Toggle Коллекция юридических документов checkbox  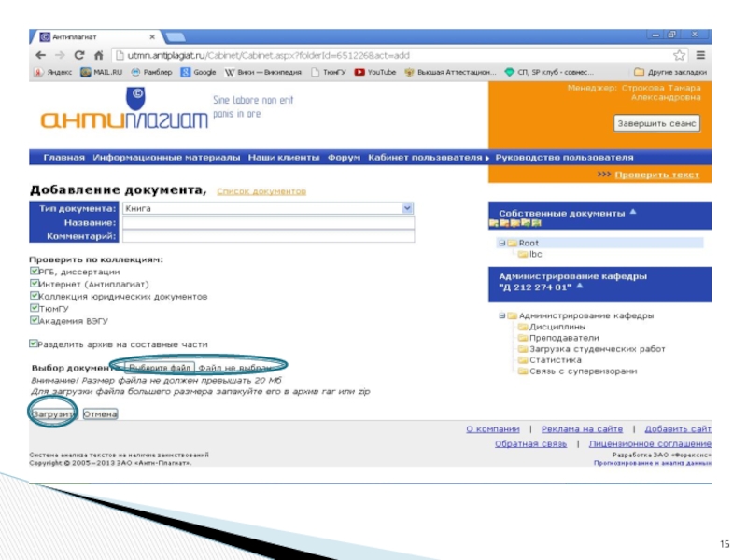[34, 296]
